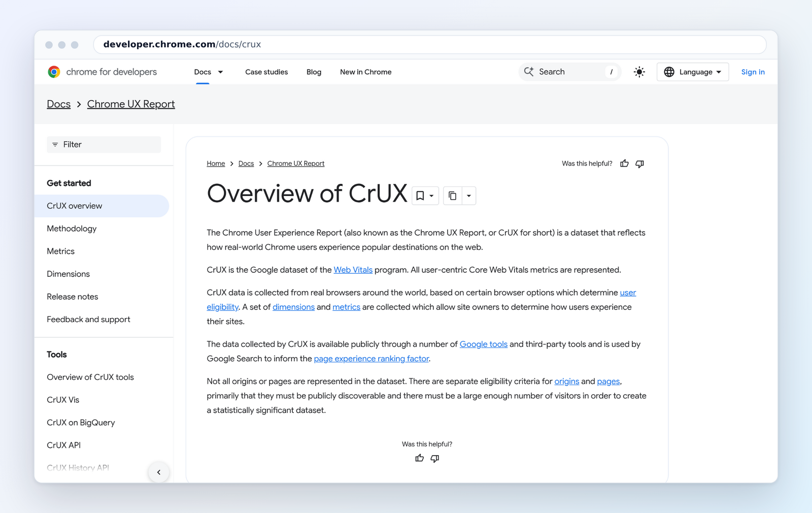This screenshot has width=812, height=513.
Task: Click Sign in
Action: click(753, 72)
